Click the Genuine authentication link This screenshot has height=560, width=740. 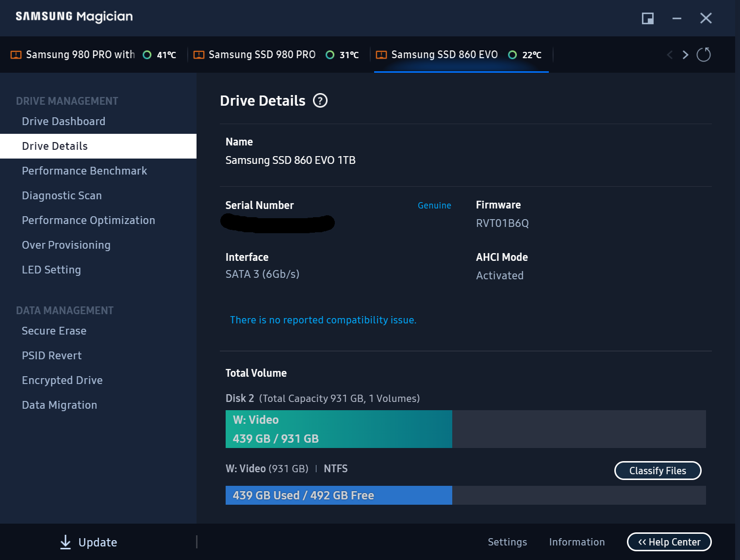pos(434,206)
